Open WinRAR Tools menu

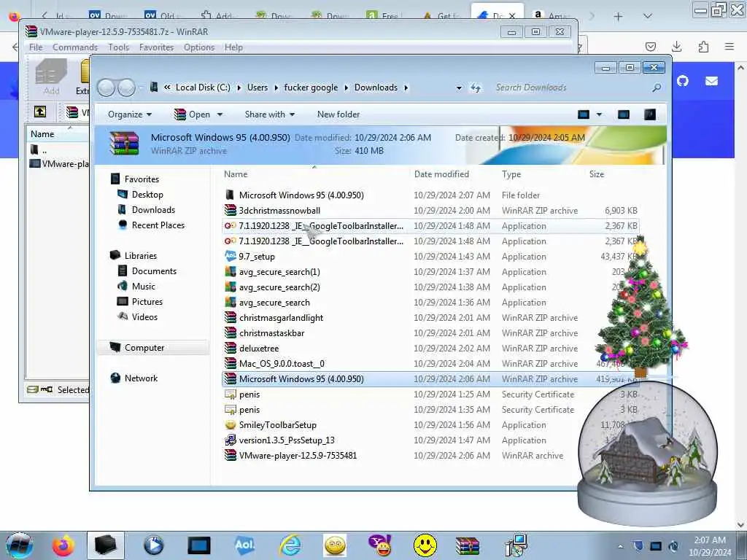pyautogui.click(x=118, y=47)
